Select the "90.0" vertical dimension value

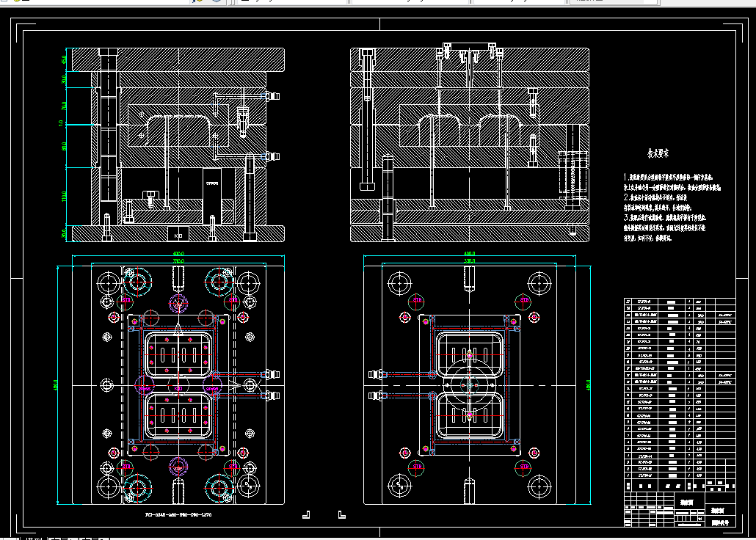64,146
